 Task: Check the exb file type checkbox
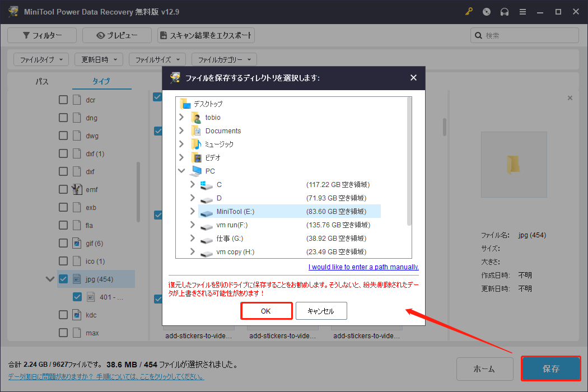coord(63,207)
